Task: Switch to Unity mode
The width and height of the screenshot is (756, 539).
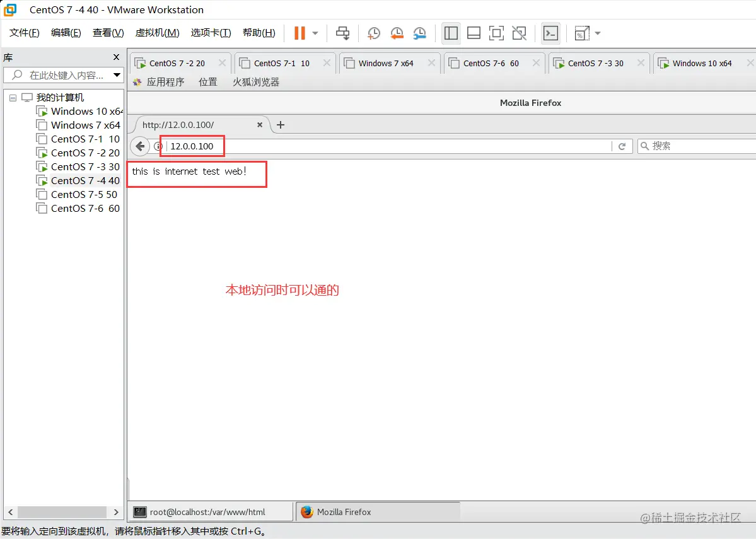Action: [x=581, y=33]
